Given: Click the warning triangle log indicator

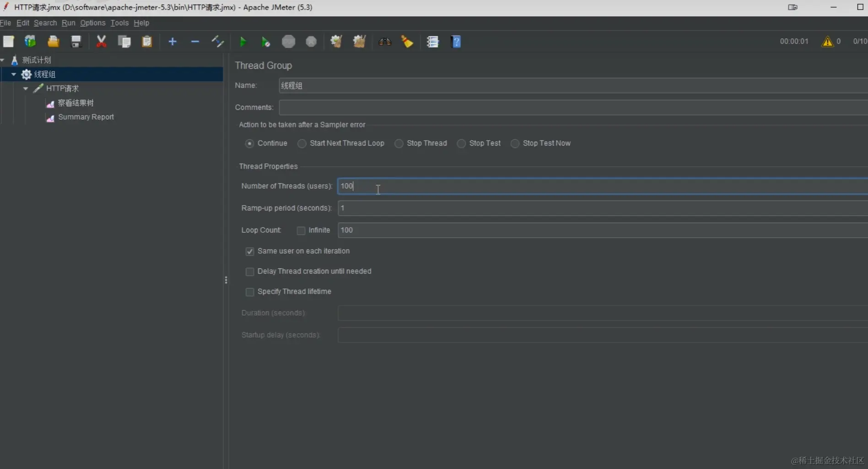Looking at the screenshot, I should click(827, 41).
